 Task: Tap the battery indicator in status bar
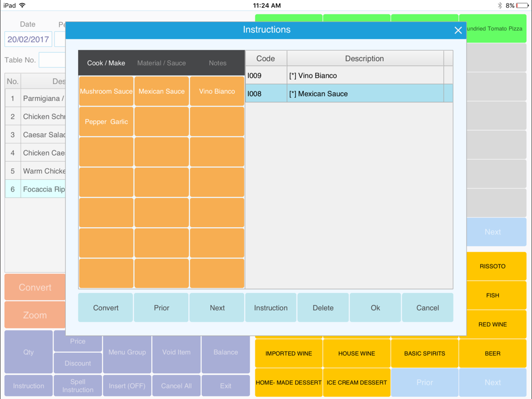tap(522, 5)
